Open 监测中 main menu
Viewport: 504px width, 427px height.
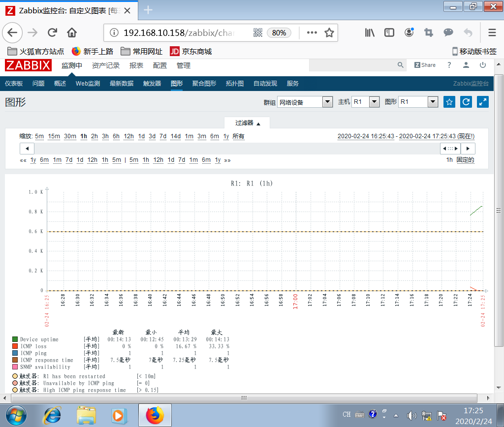point(72,65)
